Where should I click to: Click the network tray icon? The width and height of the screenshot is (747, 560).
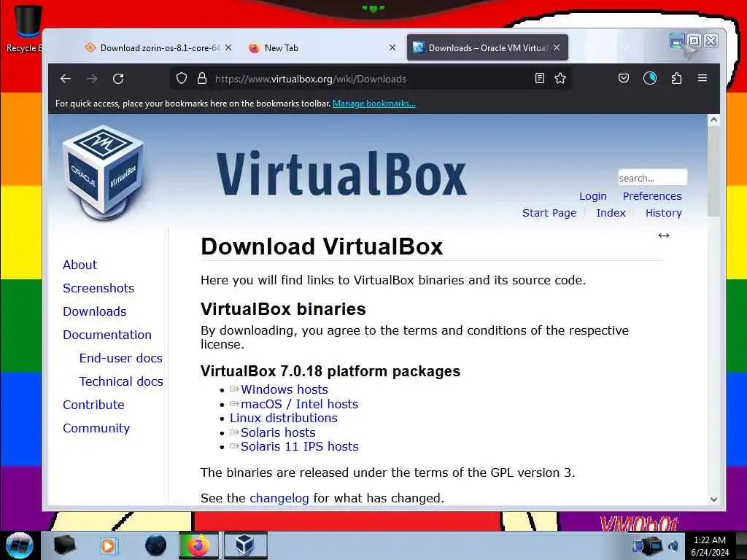coord(654,545)
